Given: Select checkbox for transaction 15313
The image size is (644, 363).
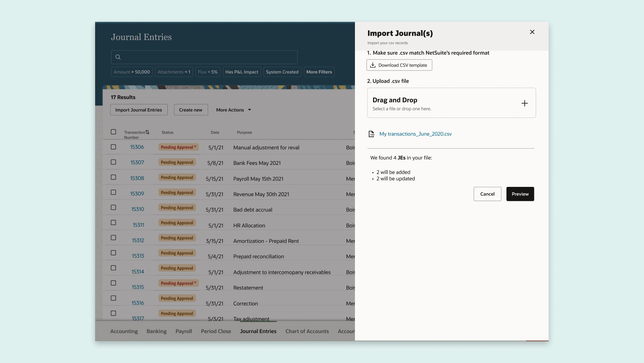Looking at the screenshot, I should (113, 253).
